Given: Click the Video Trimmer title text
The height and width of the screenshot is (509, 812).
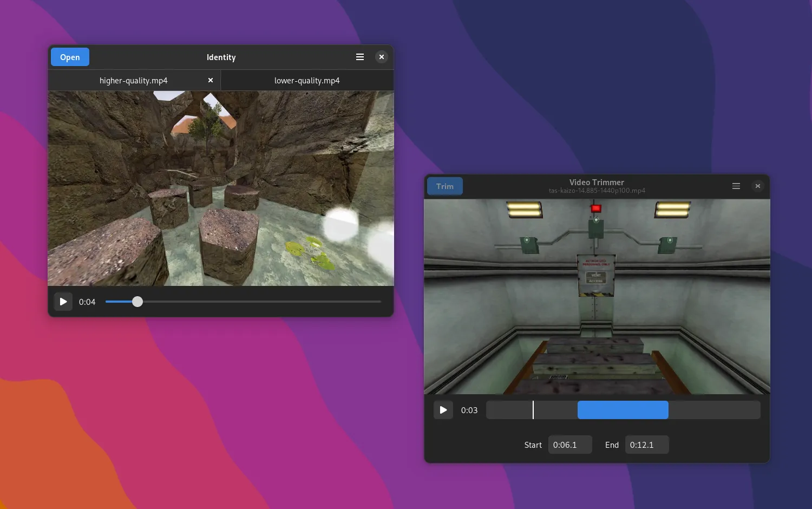Looking at the screenshot, I should (x=597, y=182).
